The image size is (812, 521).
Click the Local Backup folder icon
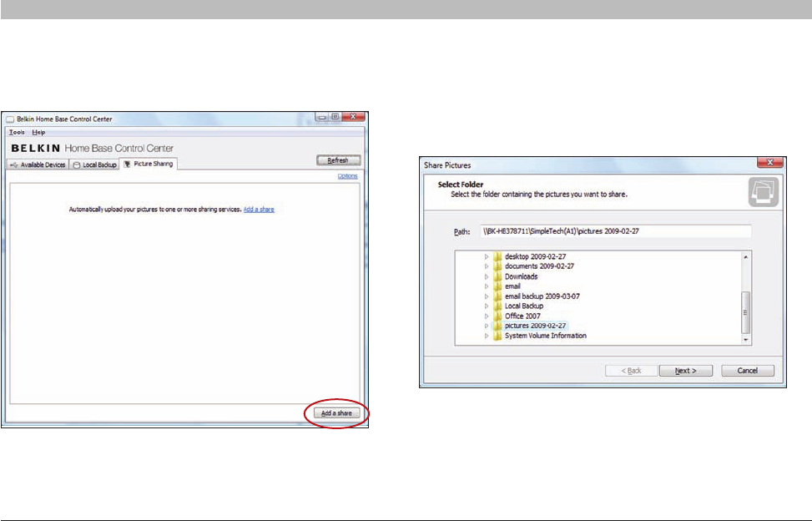[x=497, y=306]
